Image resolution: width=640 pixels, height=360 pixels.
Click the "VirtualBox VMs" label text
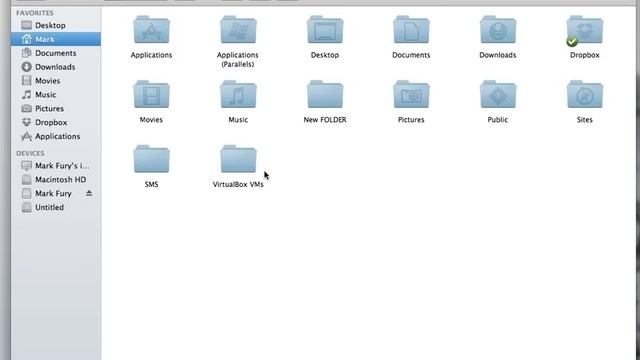(238, 184)
